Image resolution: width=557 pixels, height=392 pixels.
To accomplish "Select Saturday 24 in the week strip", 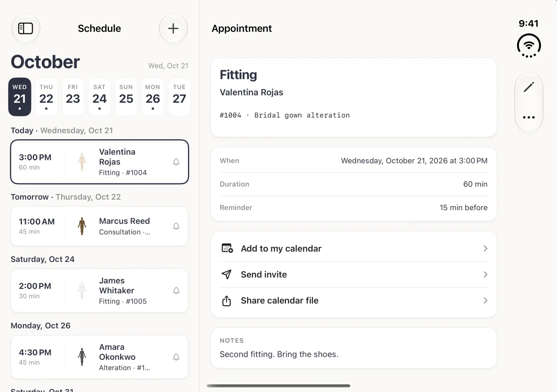I will (x=99, y=97).
